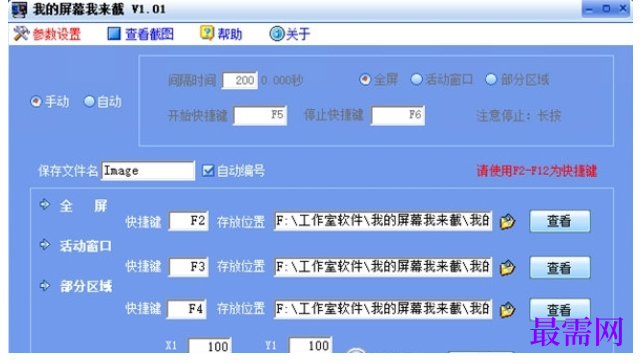Select the 活动窗口 radio button in the top panel
This screenshot has width=642, height=363.
pos(416,79)
